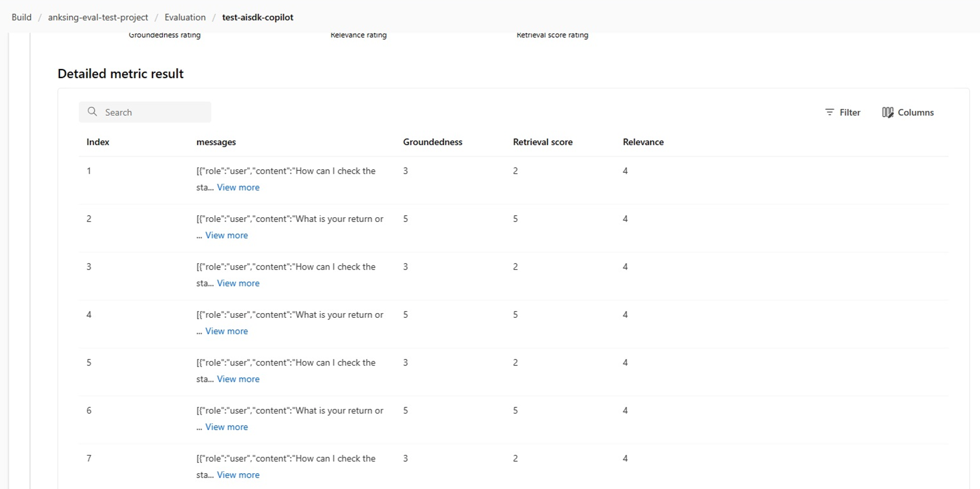
Task: Expand row 6 message text
Action: 227,427
